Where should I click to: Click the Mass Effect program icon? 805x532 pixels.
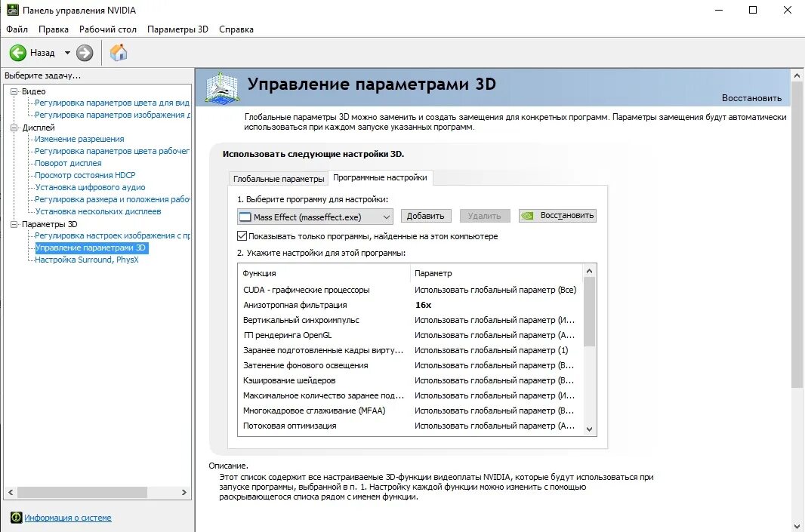[245, 217]
